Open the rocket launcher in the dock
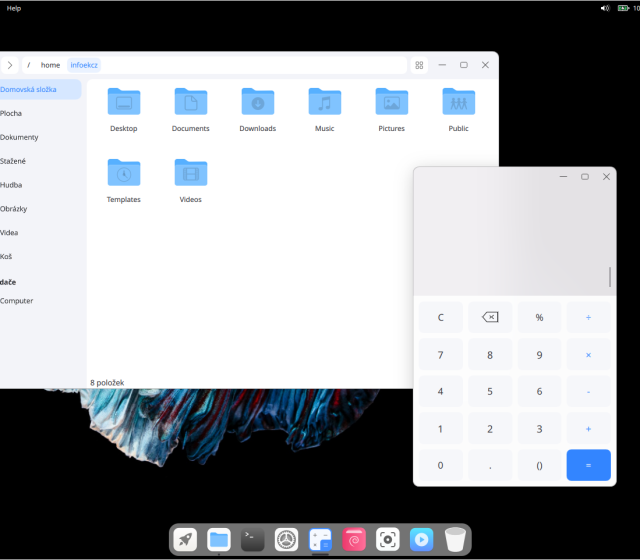 pyautogui.click(x=185, y=540)
